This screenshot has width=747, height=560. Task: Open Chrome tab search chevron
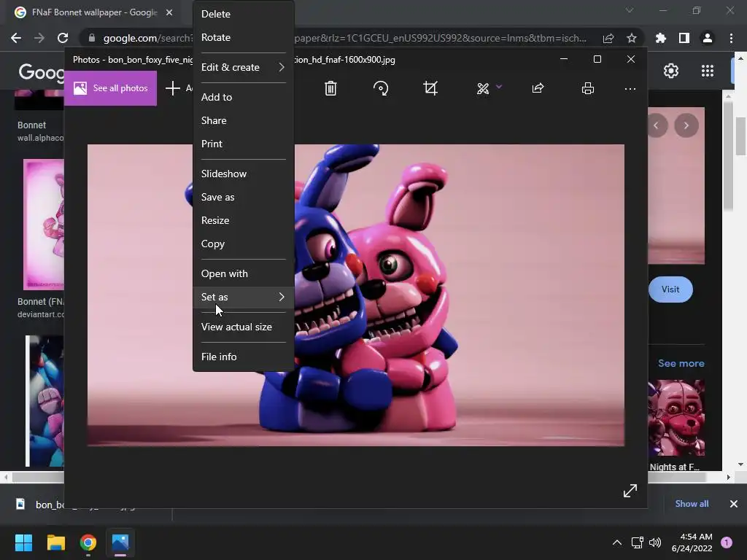point(630,10)
